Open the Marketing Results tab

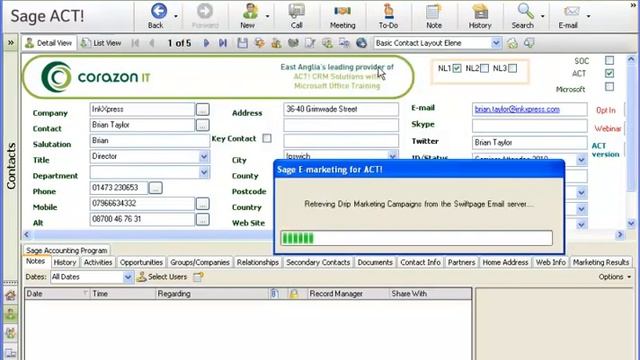tap(601, 262)
